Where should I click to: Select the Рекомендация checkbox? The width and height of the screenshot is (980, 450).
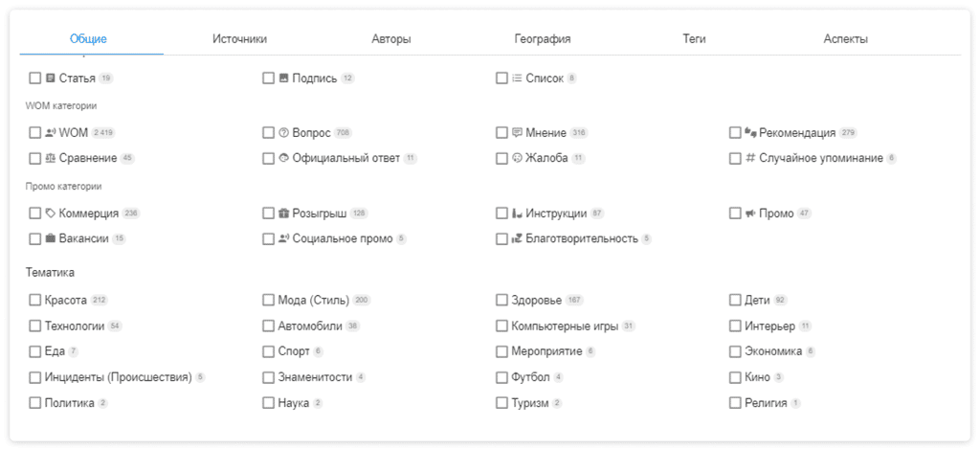(x=734, y=132)
